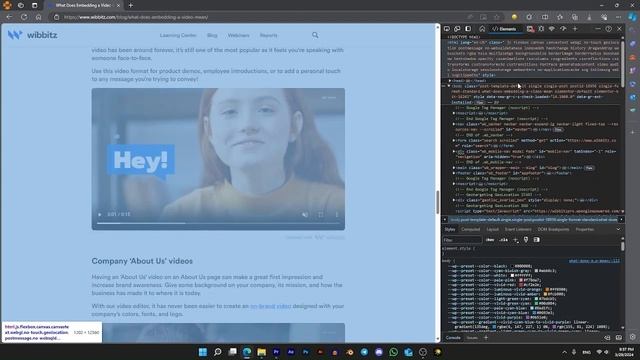Image resolution: width=640 pixels, height=360 pixels.
Task: Open the video more options menu
Action: [337, 214]
